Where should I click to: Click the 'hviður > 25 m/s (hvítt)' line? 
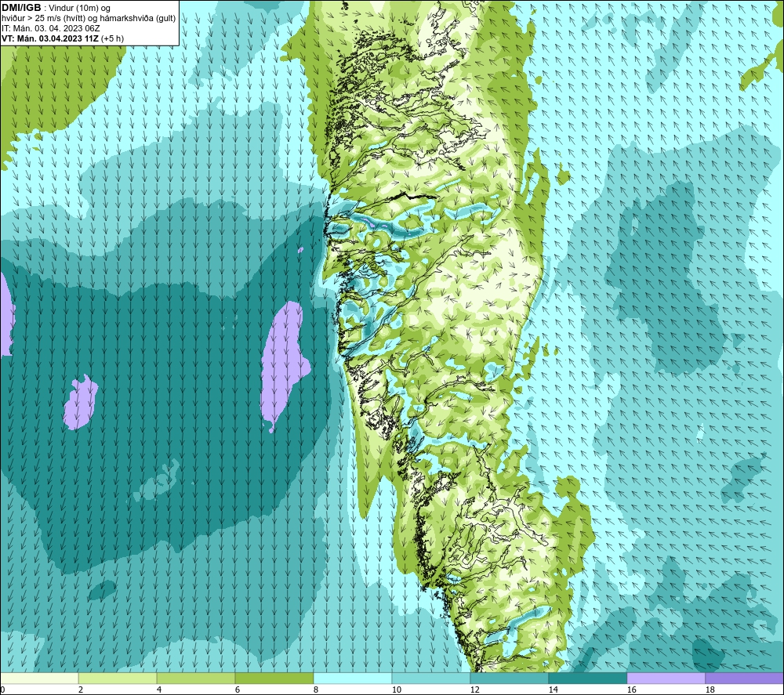43,19
